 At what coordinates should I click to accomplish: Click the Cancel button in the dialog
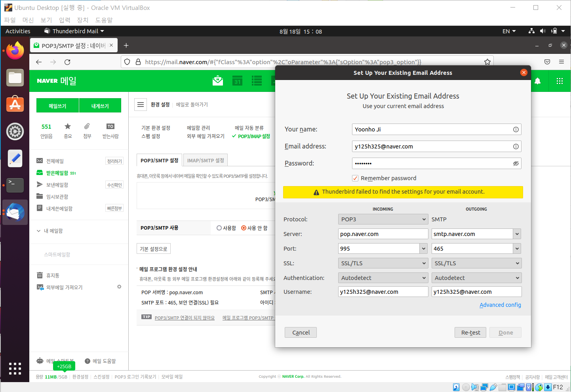[x=301, y=333]
